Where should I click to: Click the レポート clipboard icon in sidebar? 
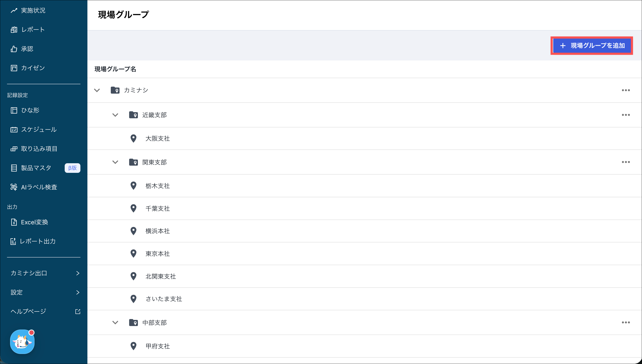tap(14, 29)
